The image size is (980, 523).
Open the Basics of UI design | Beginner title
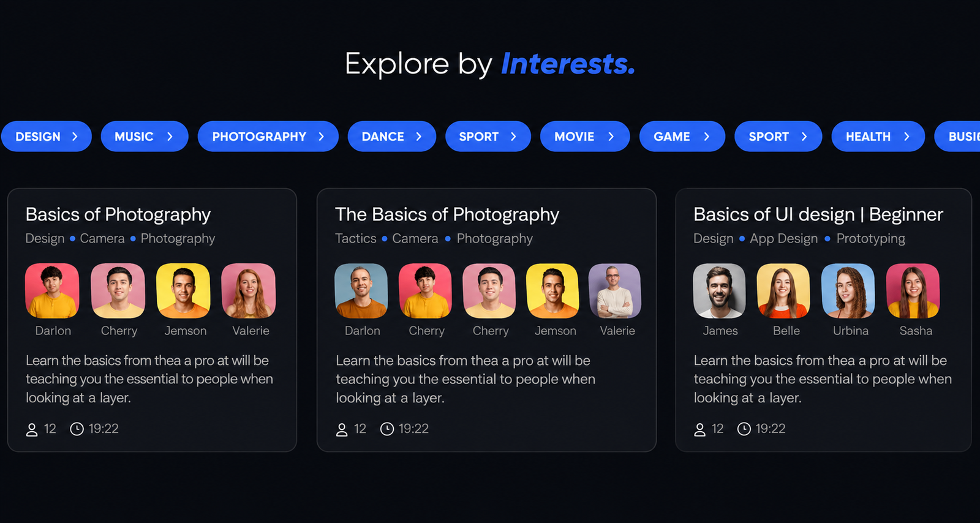818,214
